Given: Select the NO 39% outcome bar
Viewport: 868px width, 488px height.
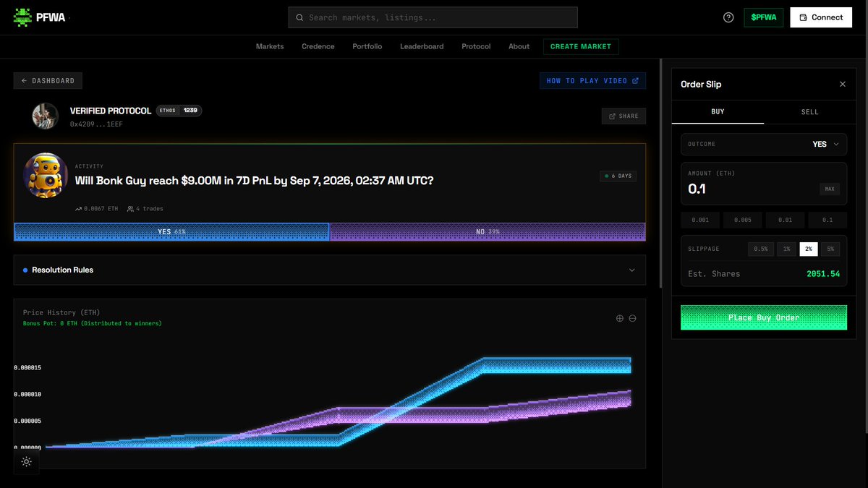Looking at the screenshot, I should tap(488, 231).
